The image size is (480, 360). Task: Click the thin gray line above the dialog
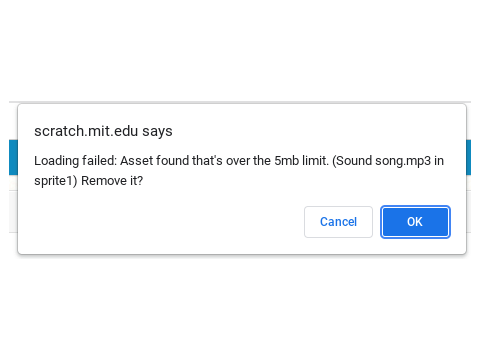coord(240,102)
